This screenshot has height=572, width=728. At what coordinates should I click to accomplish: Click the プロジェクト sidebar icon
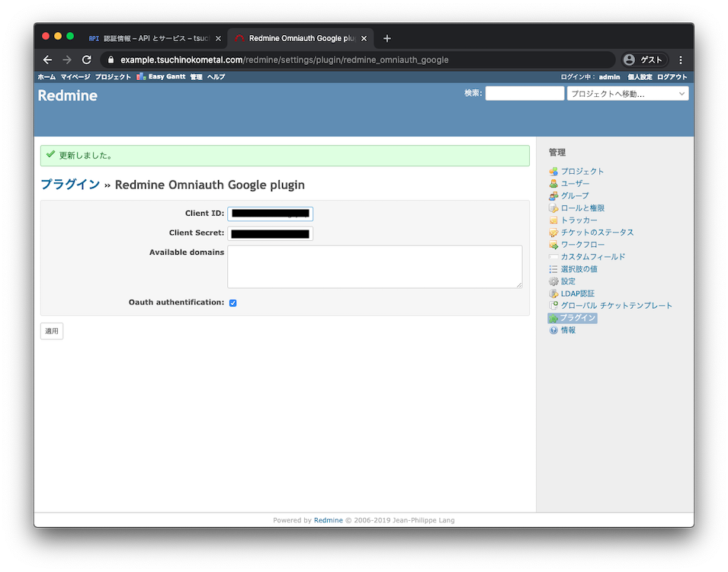coord(553,172)
